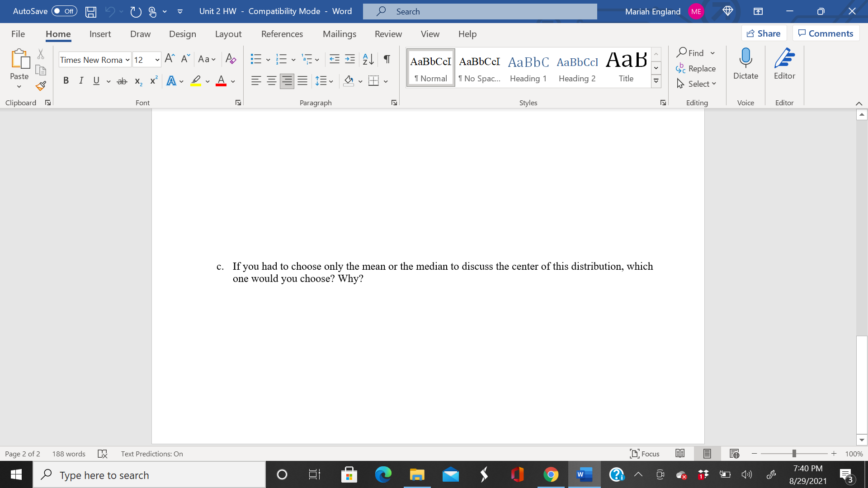Viewport: 868px width, 488px height.
Task: Show paragraph marks with the pilcrow icon
Action: coord(386,59)
